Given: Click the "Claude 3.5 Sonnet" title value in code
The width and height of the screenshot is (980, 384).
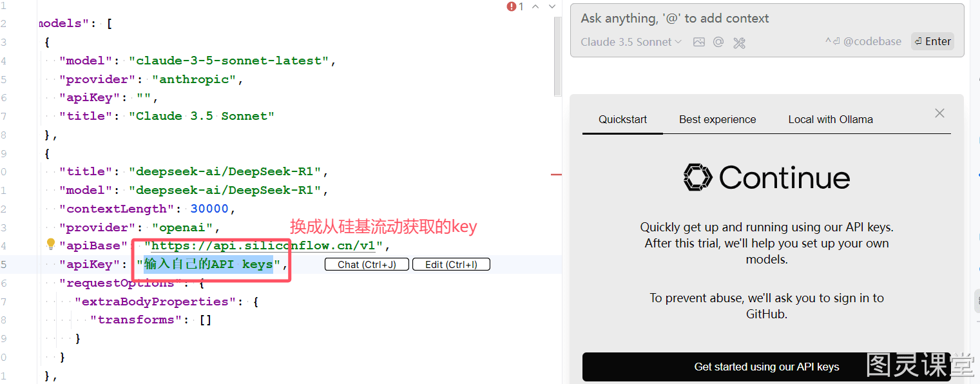Looking at the screenshot, I should [202, 116].
